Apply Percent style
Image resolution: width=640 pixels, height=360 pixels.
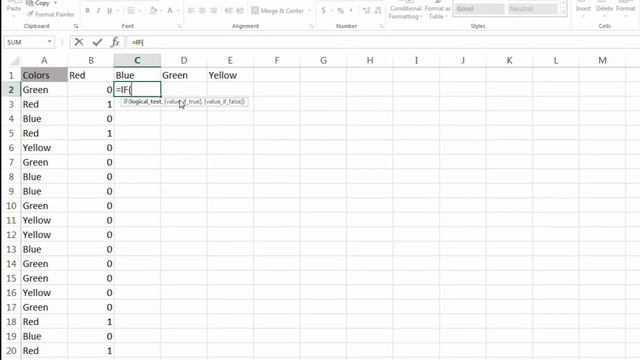(x=340, y=11)
